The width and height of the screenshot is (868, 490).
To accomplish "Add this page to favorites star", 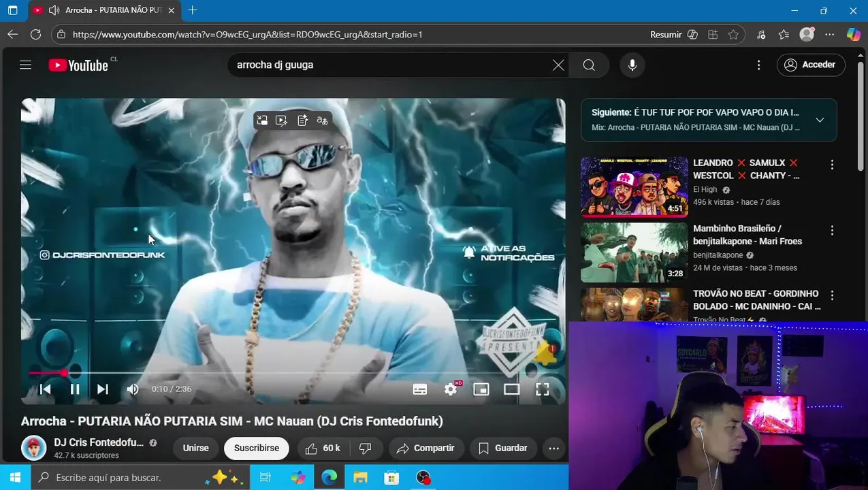I will pyautogui.click(x=733, y=34).
